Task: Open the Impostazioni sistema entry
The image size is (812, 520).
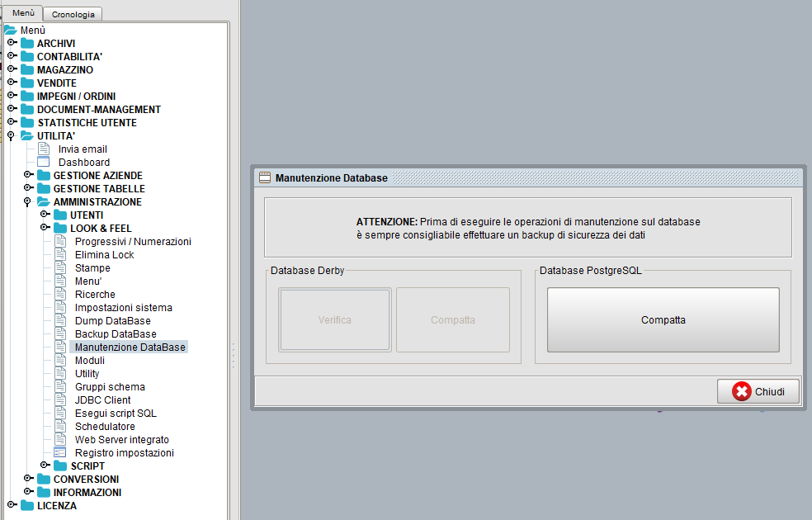Action: (x=123, y=308)
